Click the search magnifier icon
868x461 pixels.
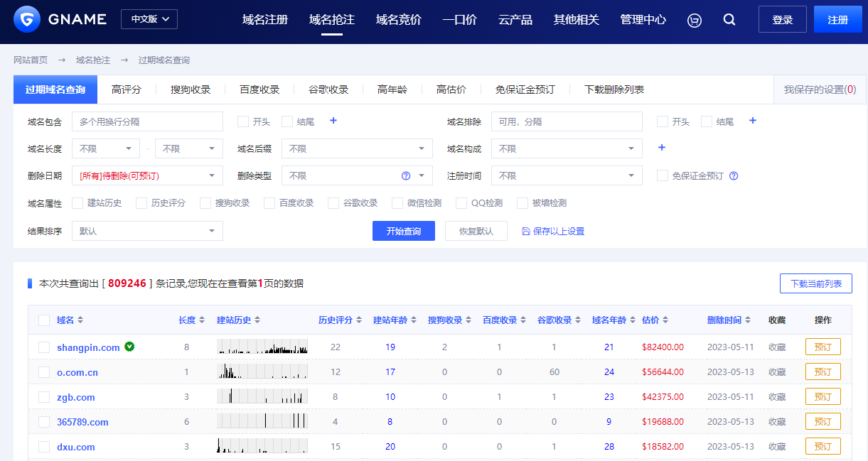point(729,20)
